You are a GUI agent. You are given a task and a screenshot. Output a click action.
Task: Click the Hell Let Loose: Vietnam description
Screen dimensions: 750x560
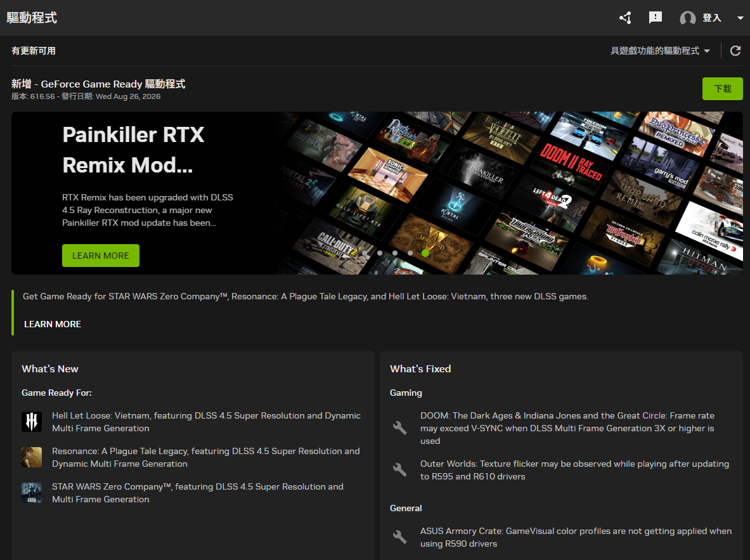206,422
